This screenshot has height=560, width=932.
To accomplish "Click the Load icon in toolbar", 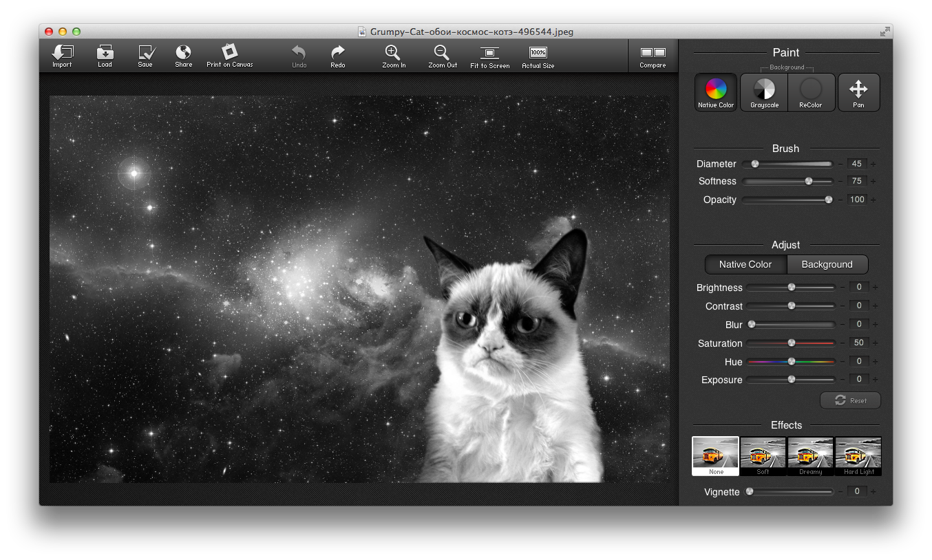I will [105, 53].
